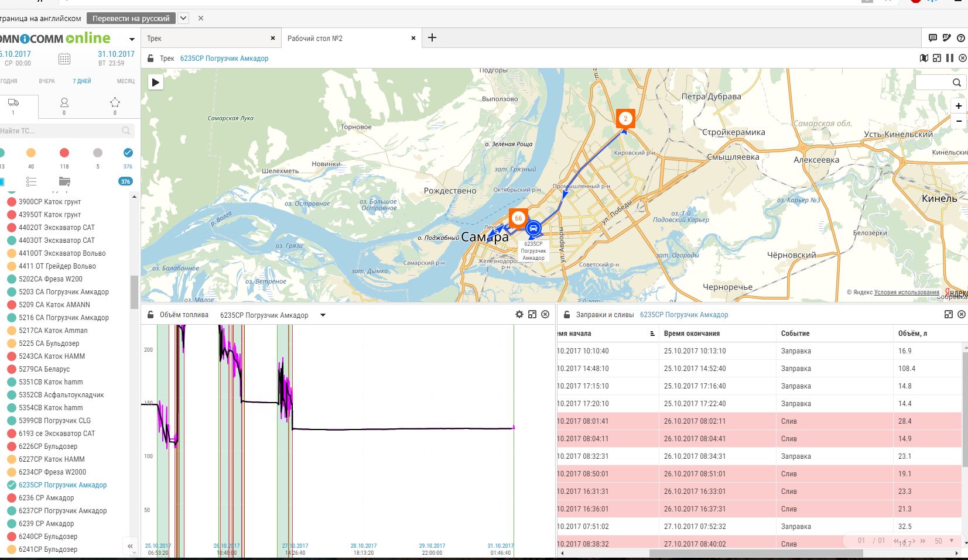Viewport: 968px width, 560px height.
Task: Toggle the 6235CP Погрузчик Амкадор vehicle checkbox
Action: (11, 485)
